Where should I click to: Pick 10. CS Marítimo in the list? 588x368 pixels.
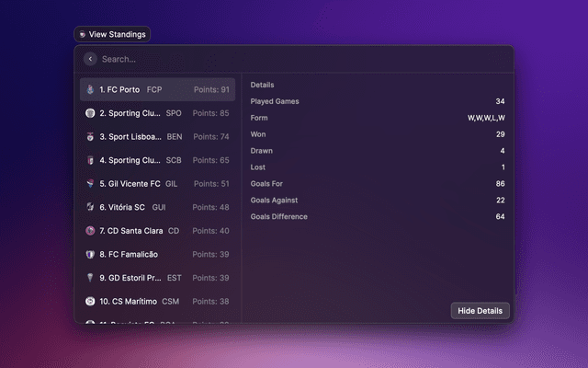156,301
